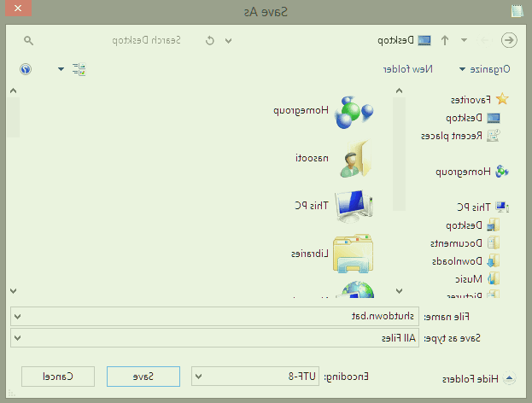This screenshot has width=532, height=403.
Task: Click the up one level arrow
Action: pos(445,40)
